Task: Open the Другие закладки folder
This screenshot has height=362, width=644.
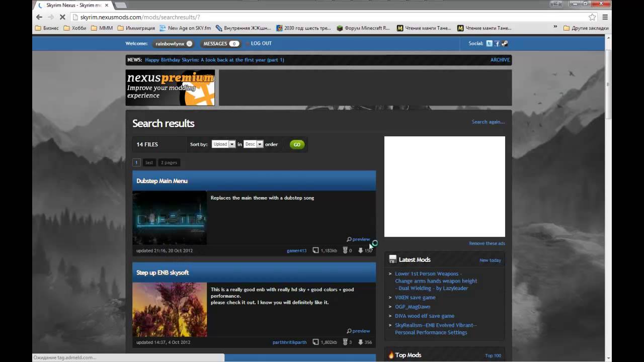Action: coord(586,28)
